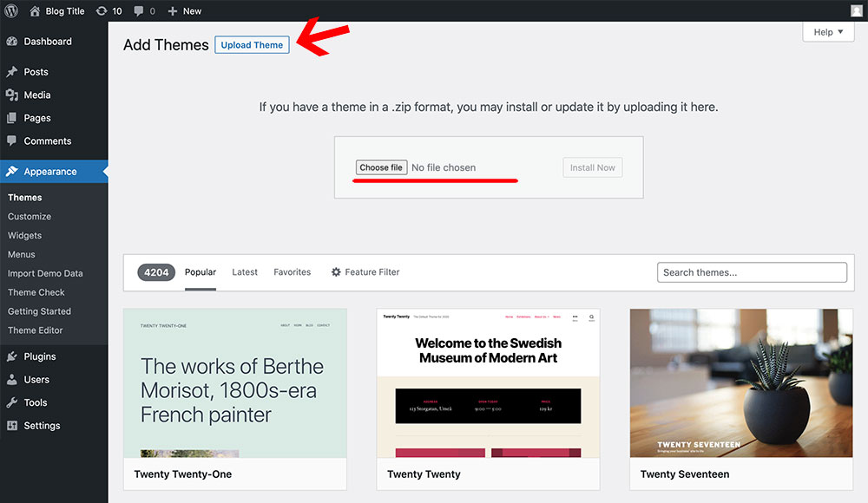Open the Themes submenu item
The width and height of the screenshot is (868, 503).
coord(25,198)
